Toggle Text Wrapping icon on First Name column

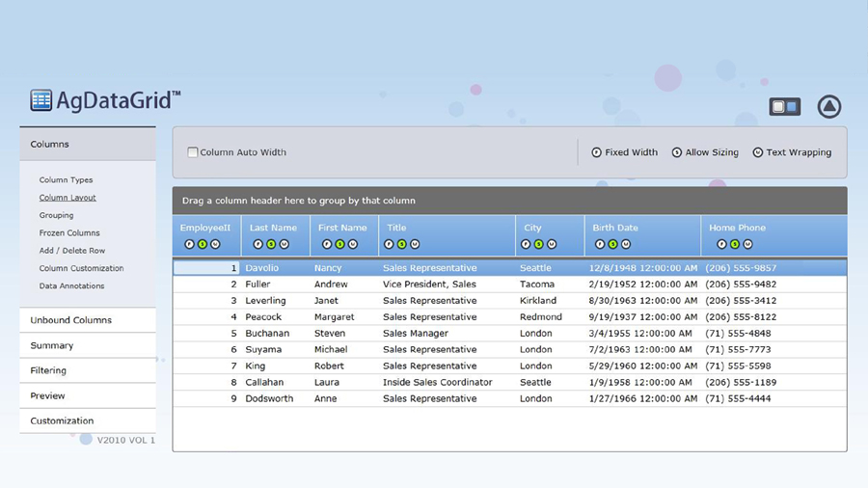tap(353, 244)
